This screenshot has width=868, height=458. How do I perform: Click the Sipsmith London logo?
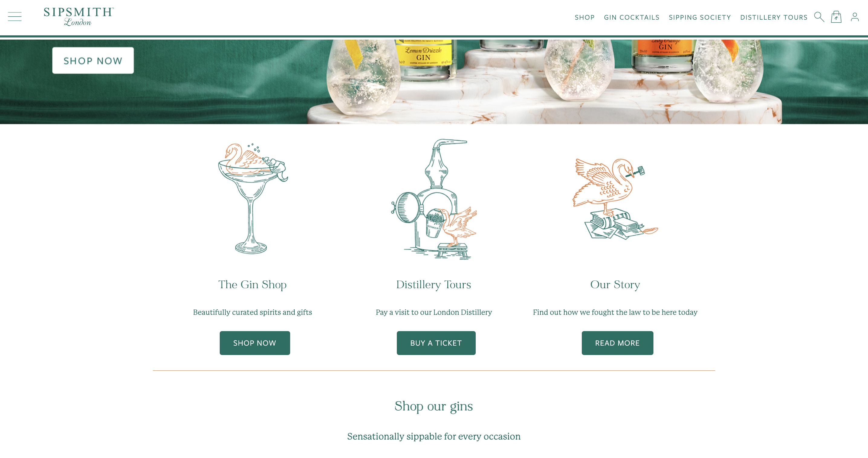pos(79,17)
